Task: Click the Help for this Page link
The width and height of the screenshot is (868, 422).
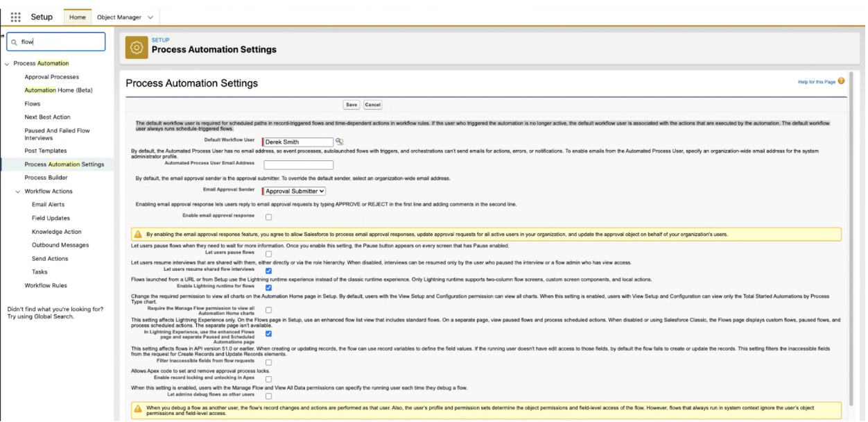Action: [x=817, y=82]
